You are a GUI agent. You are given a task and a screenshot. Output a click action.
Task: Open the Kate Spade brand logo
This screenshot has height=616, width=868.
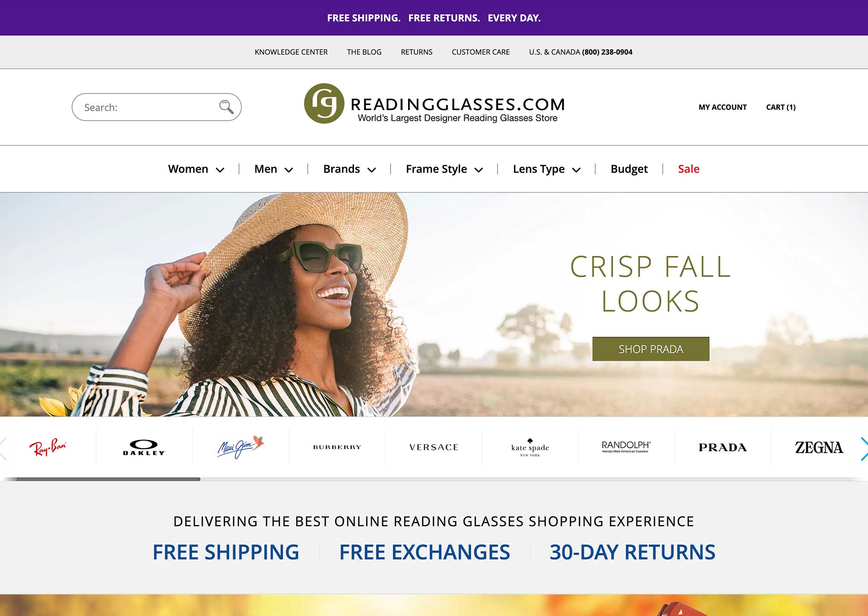click(x=530, y=447)
